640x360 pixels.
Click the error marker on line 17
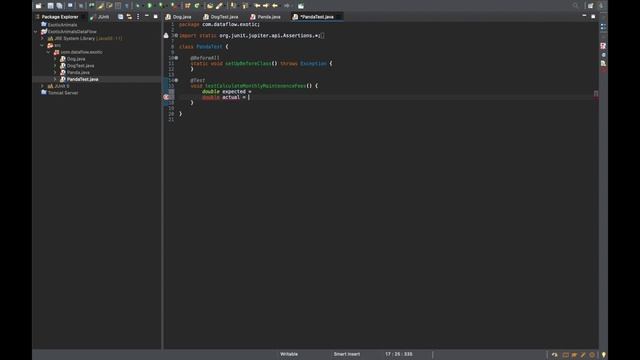coord(166,97)
